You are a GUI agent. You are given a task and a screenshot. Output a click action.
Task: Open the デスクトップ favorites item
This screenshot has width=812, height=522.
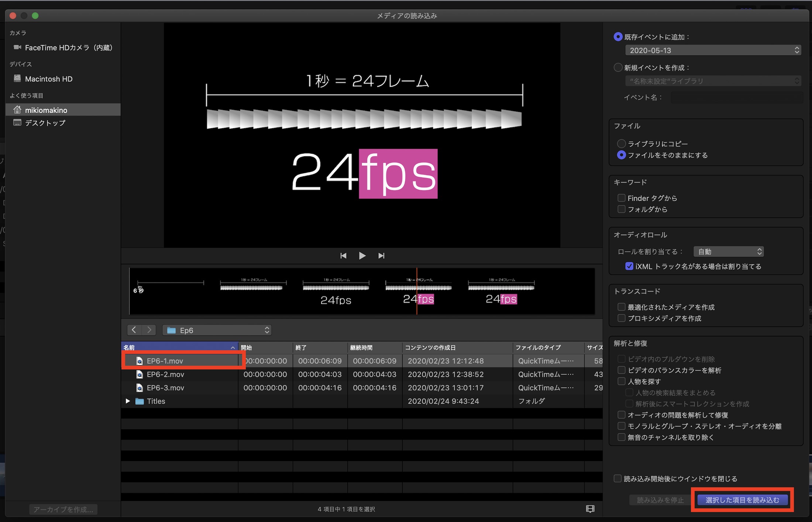point(45,123)
